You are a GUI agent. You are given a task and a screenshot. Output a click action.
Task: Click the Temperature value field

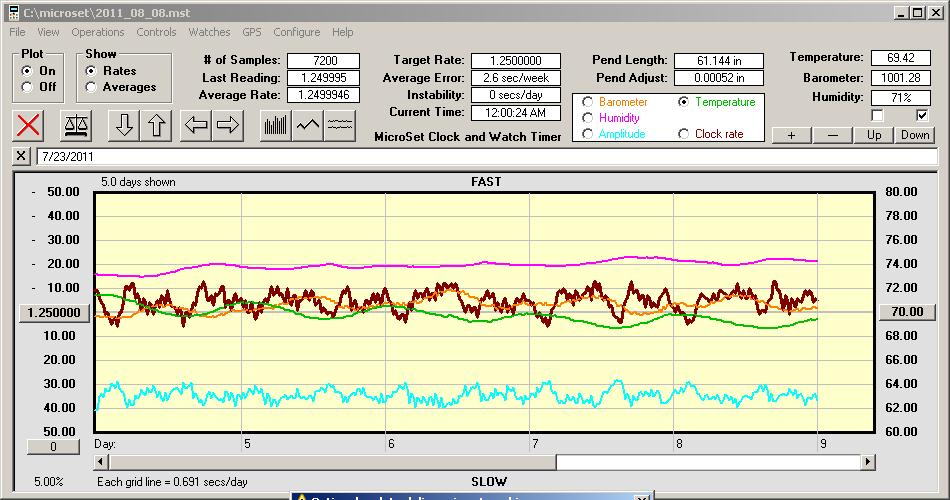(900, 58)
